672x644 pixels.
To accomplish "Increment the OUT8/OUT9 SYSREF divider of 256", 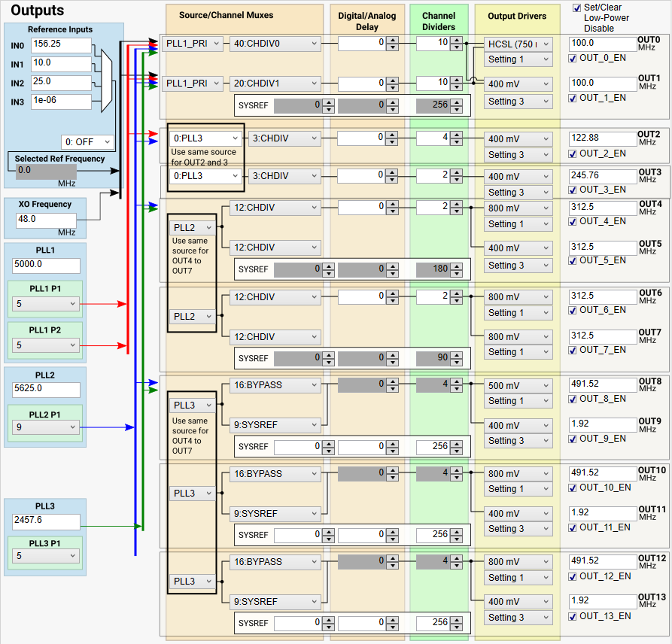I will pos(456,443).
